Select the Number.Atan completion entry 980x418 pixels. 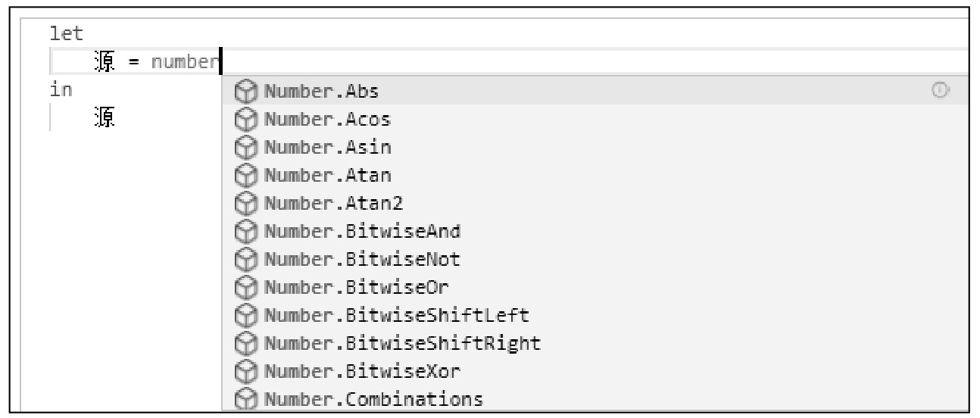click(594, 176)
